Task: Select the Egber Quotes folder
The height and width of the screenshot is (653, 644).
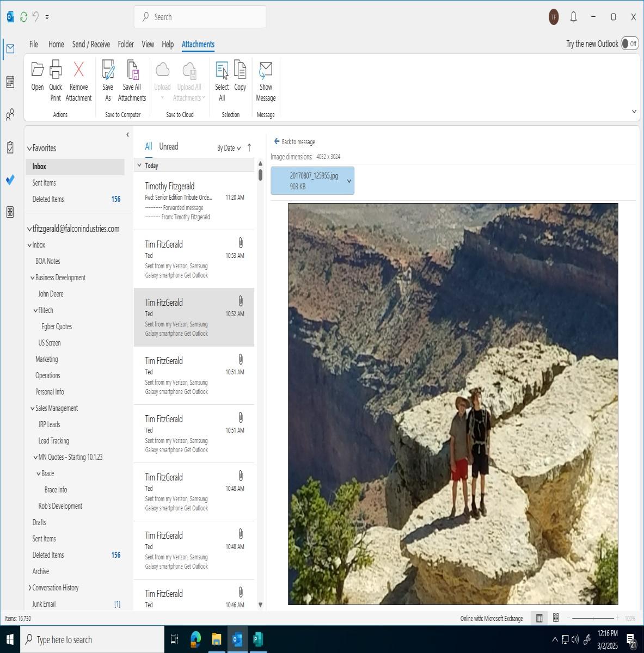Action: pyautogui.click(x=57, y=326)
